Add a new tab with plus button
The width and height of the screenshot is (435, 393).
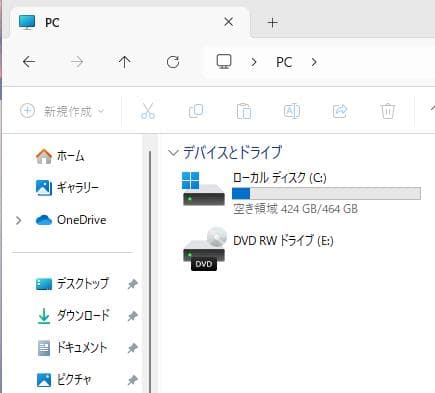[x=273, y=23]
